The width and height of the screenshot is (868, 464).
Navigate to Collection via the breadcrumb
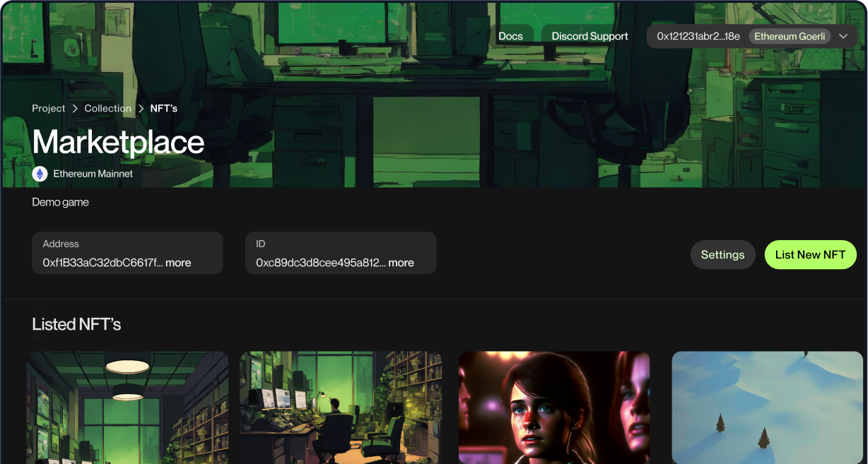pos(107,108)
